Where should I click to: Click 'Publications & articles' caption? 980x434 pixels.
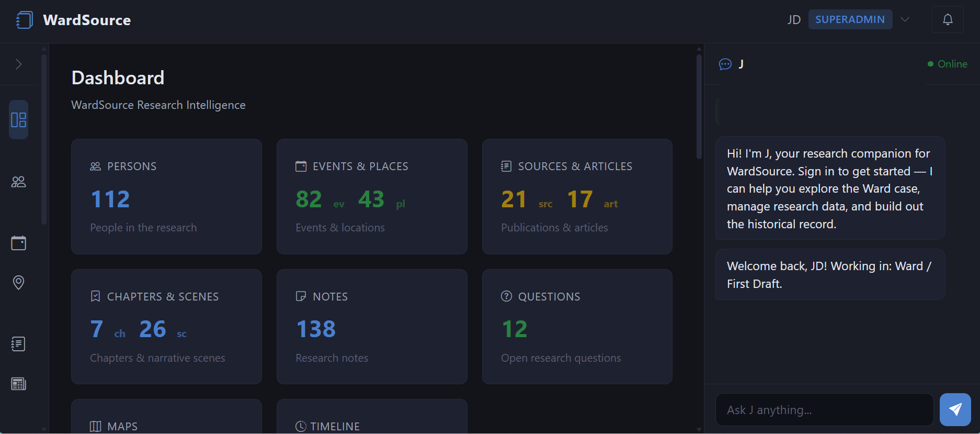coord(554,228)
